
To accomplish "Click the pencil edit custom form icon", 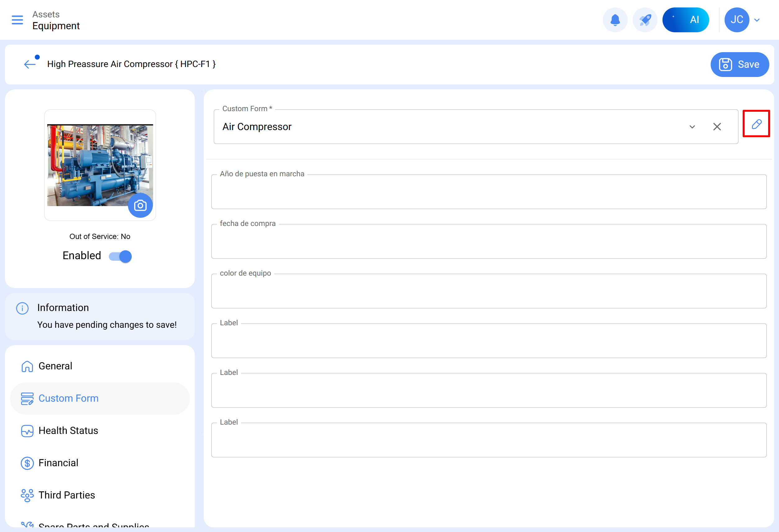I will click(x=756, y=124).
